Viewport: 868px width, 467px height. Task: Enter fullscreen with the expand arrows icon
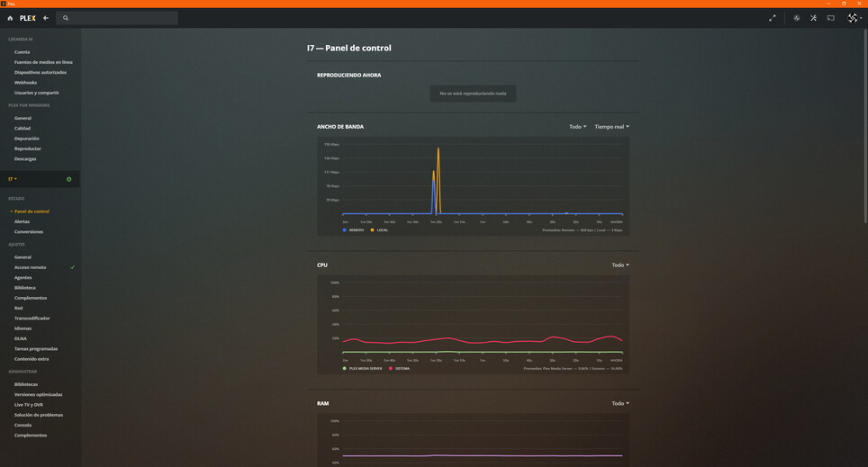[773, 18]
